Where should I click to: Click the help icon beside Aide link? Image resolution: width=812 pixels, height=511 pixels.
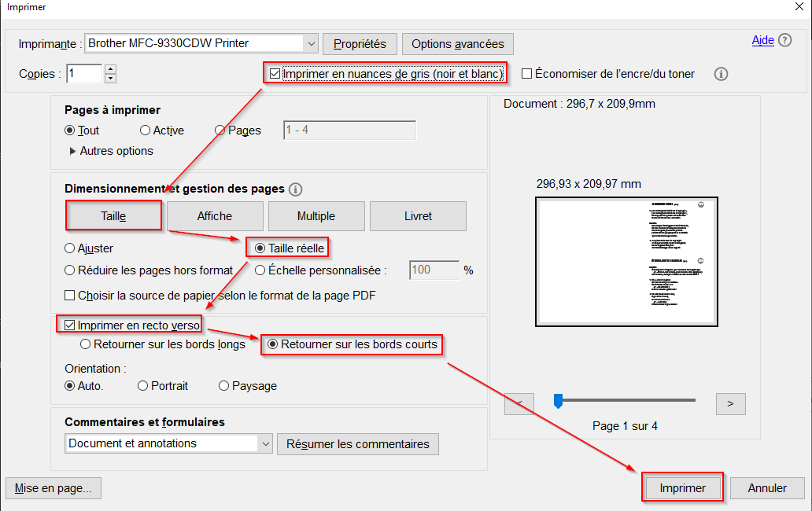coord(784,41)
